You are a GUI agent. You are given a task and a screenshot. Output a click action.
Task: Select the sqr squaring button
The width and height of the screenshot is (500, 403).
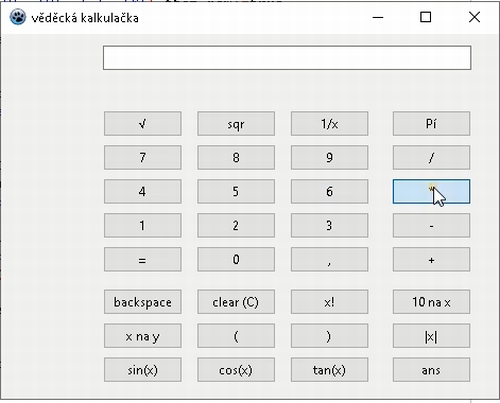click(236, 124)
